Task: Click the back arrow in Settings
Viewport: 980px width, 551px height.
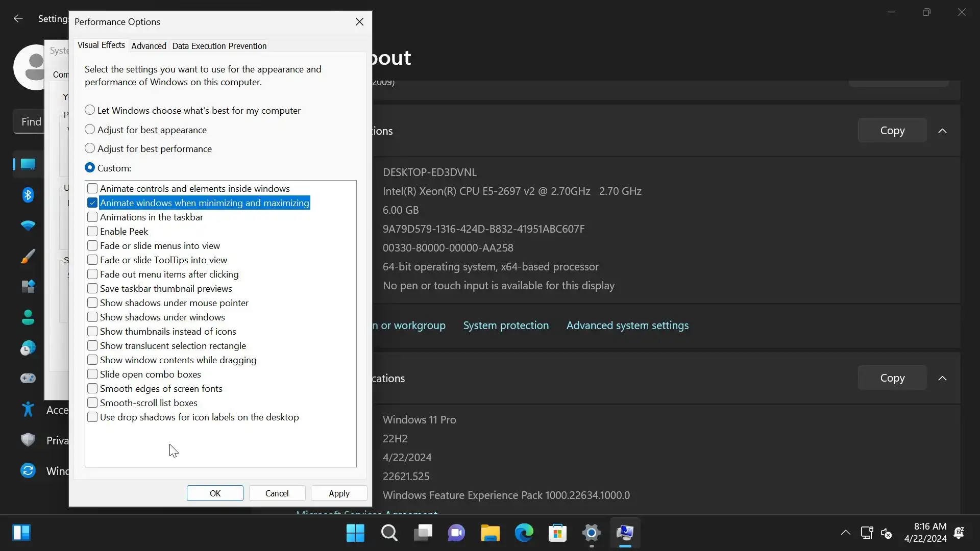Action: (18, 19)
